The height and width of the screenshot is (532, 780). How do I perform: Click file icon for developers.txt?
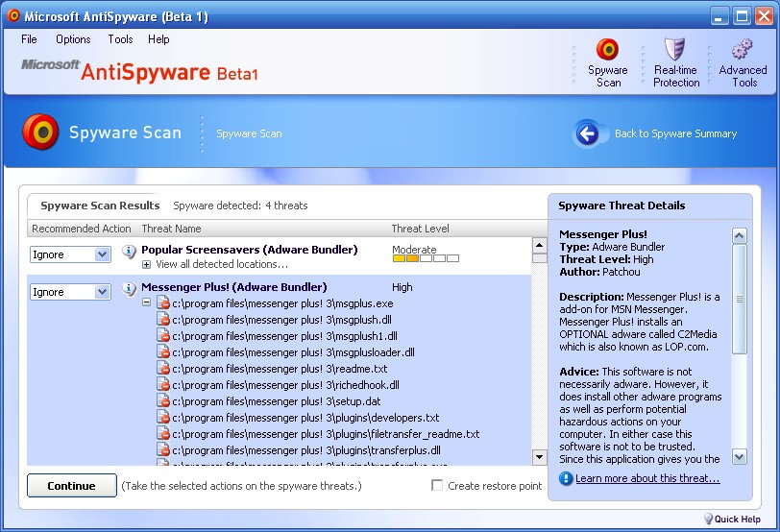163,417
